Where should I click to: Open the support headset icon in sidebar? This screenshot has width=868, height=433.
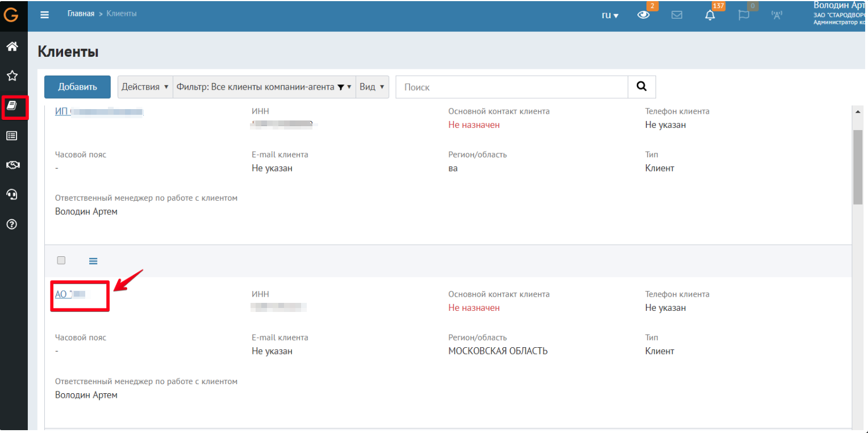pos(12,194)
